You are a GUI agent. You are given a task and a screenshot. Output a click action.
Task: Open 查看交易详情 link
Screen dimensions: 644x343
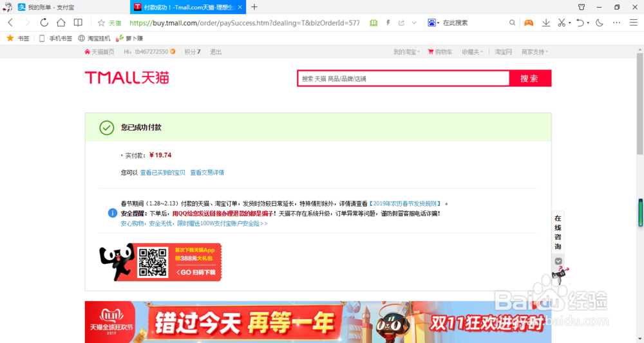pyautogui.click(x=207, y=172)
